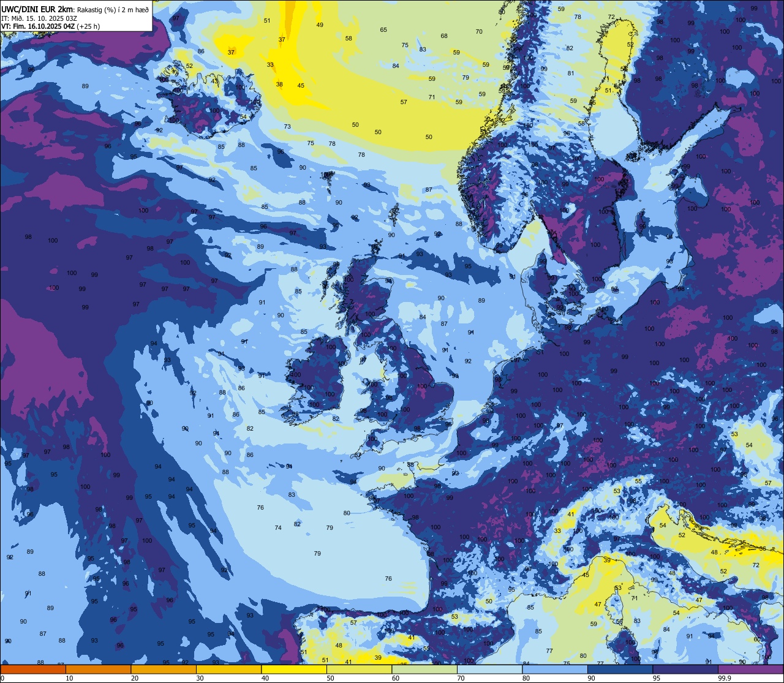The width and height of the screenshot is (784, 683).
Task: Click the legend tick label '10'
Action: pyautogui.click(x=70, y=678)
